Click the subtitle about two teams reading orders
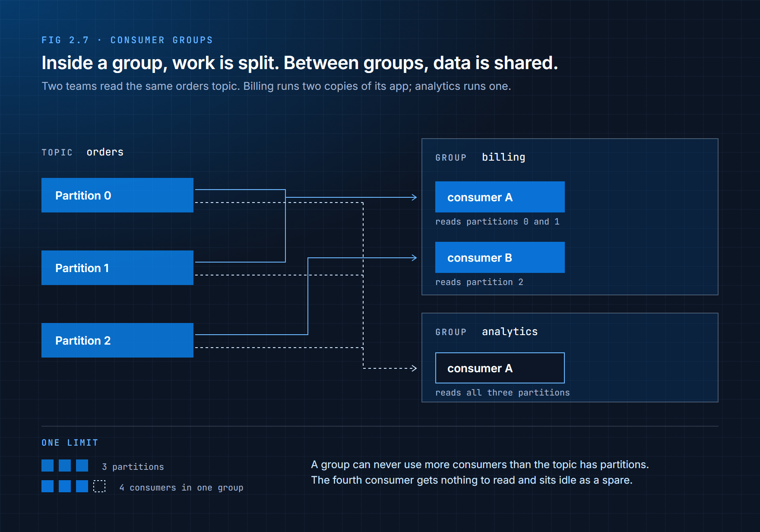The height and width of the screenshot is (532, 760). pos(276,86)
